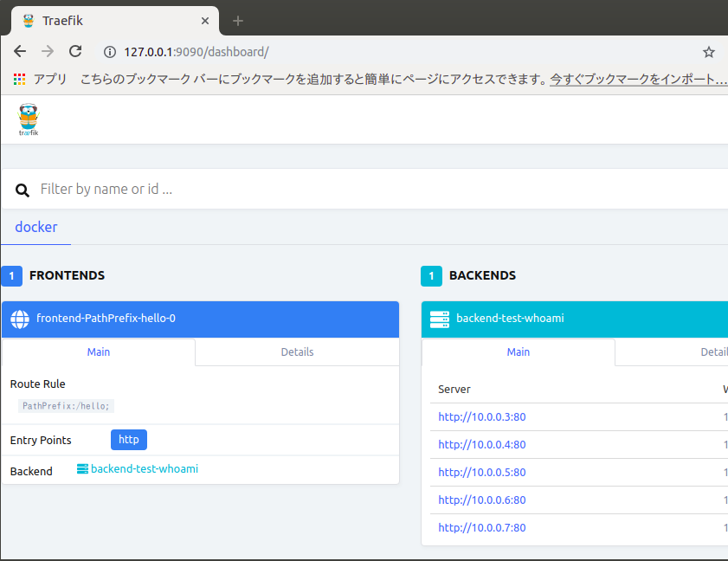Open server link http://10.0.0.6:80

click(482, 500)
